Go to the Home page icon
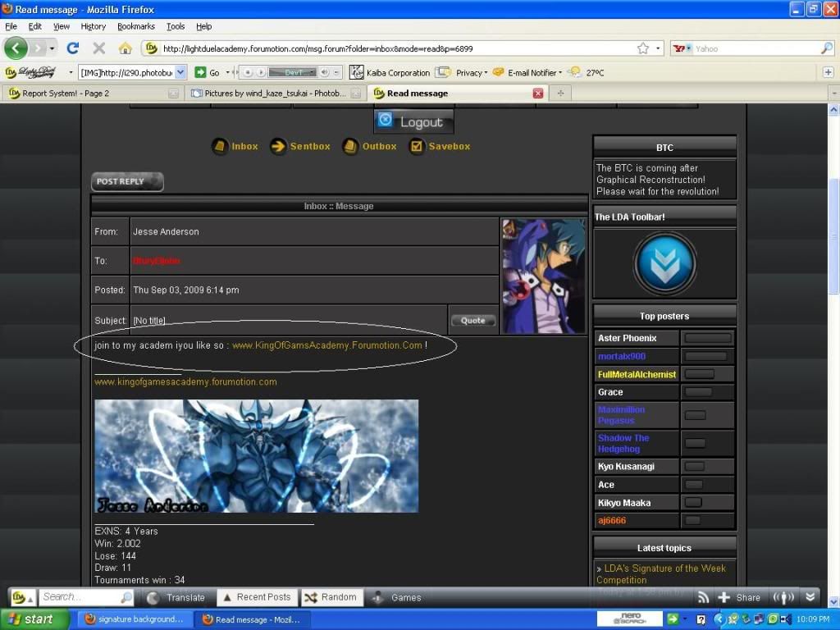Screen dimensions: 840x630 coord(126,48)
